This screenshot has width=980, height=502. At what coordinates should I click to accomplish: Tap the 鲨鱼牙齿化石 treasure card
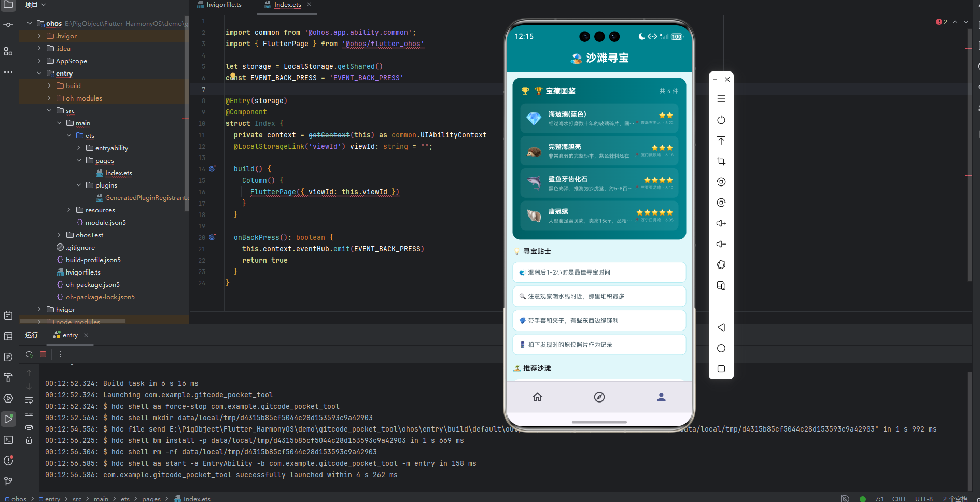pos(599,183)
